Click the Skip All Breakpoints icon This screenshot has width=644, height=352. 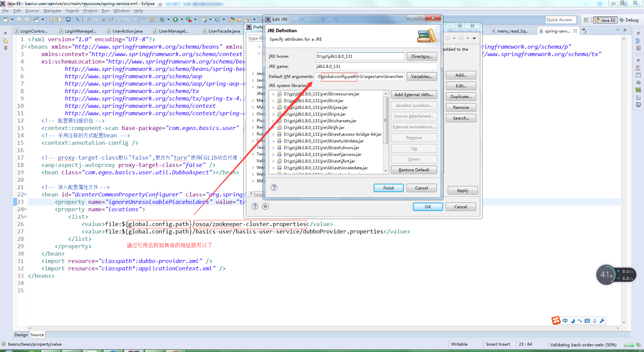pos(77,19)
